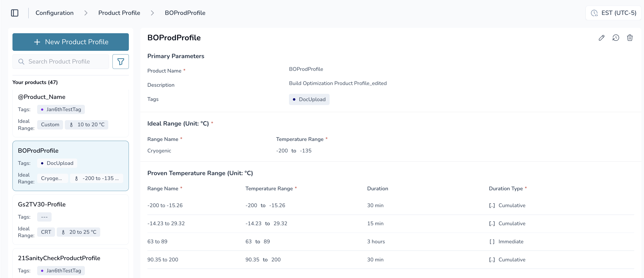Click '10 to 20 °C' chip
The image size is (644, 278).
coord(87,125)
